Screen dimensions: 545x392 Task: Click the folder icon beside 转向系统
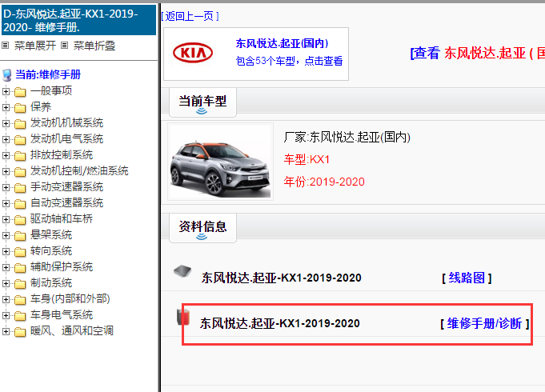[20, 252]
